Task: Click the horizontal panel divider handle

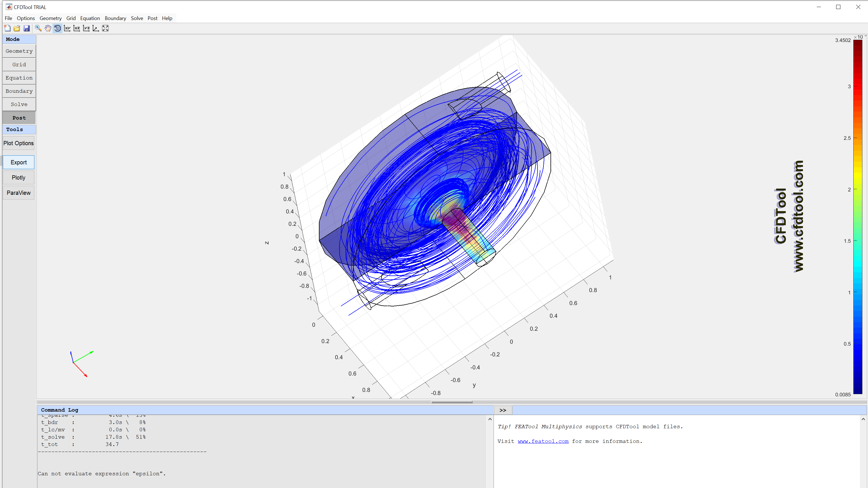Action: (x=452, y=402)
